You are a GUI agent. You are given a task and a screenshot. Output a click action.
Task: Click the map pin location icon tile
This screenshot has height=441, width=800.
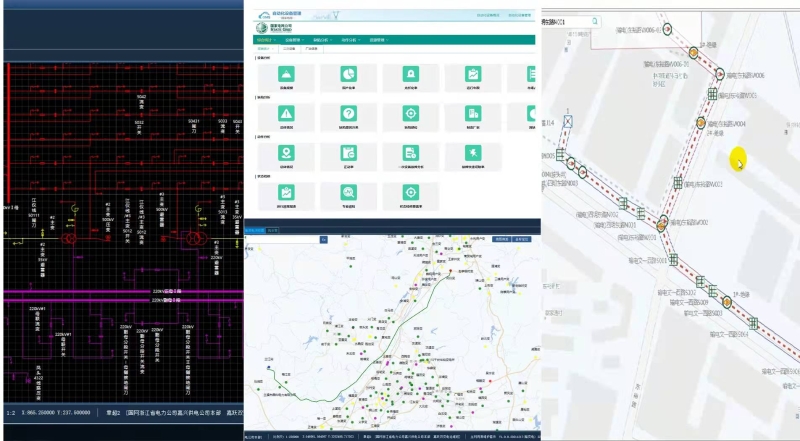tap(286, 153)
